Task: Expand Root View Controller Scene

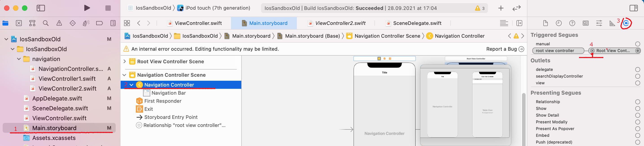Action: pos(125,61)
